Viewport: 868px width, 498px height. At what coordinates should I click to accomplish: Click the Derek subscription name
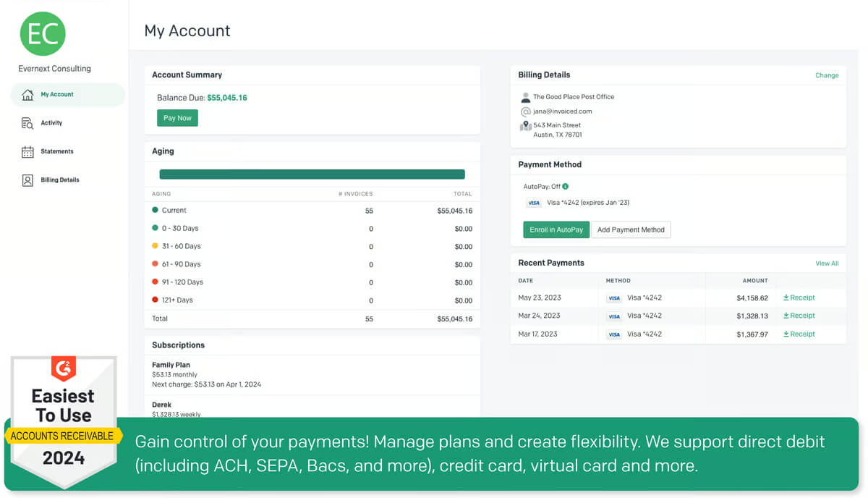(161, 405)
